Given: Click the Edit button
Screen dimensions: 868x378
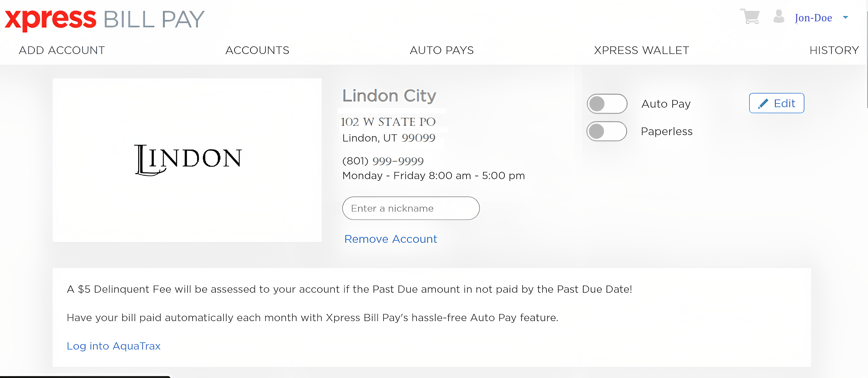Looking at the screenshot, I should tap(776, 103).
